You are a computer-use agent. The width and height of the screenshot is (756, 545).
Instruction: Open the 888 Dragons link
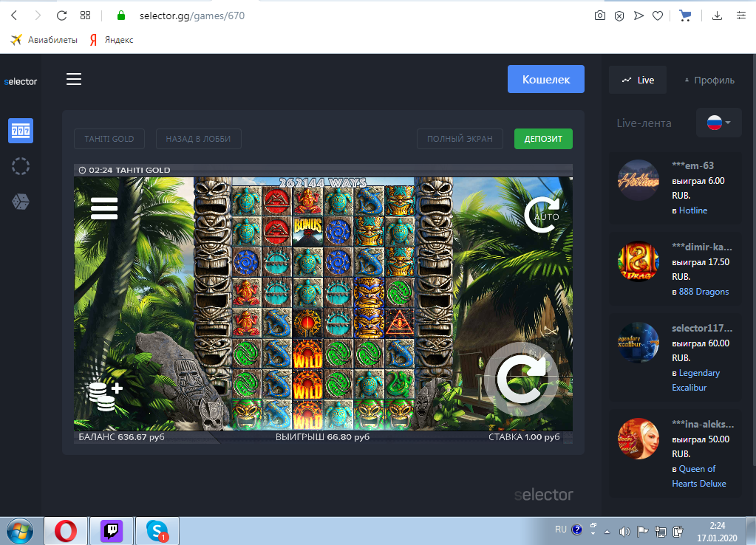point(704,292)
